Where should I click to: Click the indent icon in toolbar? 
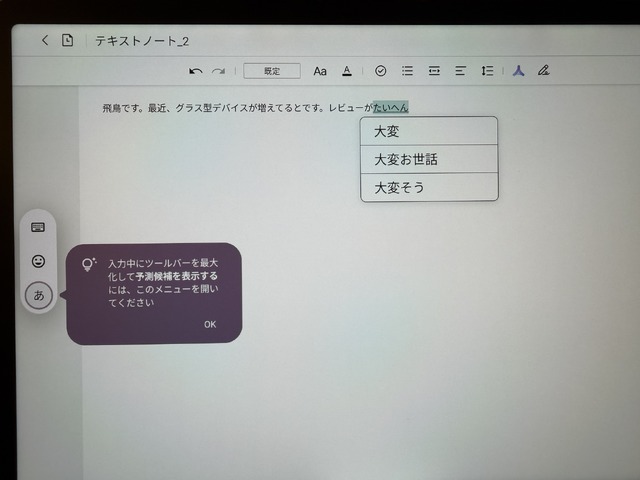click(x=434, y=71)
